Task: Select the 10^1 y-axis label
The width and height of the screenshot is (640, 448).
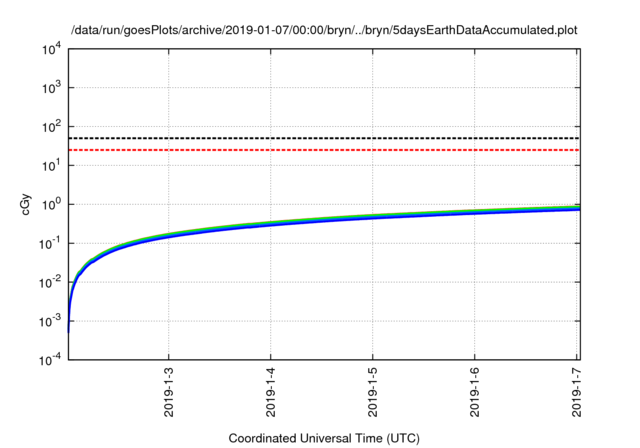Action: (51, 166)
